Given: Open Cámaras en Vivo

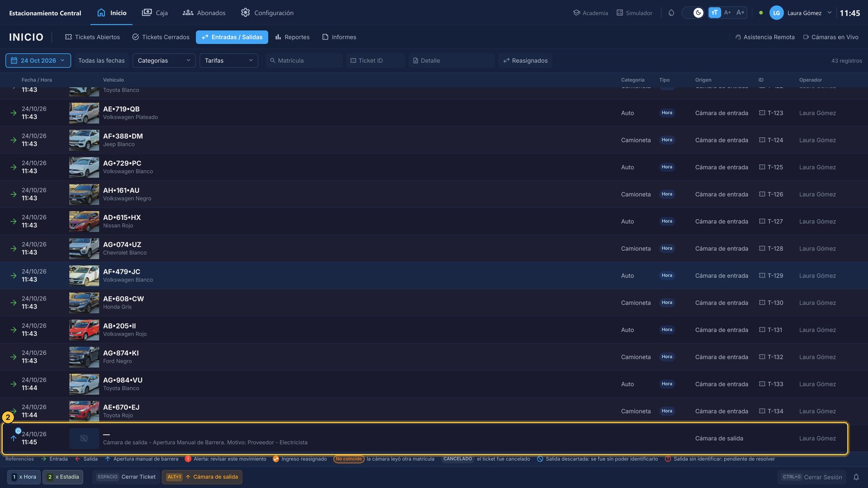Looking at the screenshot, I should 831,37.
